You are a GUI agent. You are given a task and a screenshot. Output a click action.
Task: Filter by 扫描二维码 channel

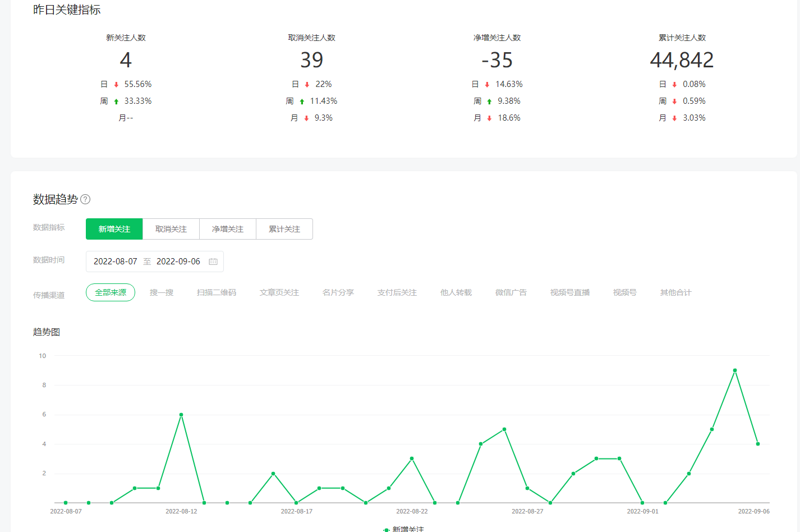(217, 292)
